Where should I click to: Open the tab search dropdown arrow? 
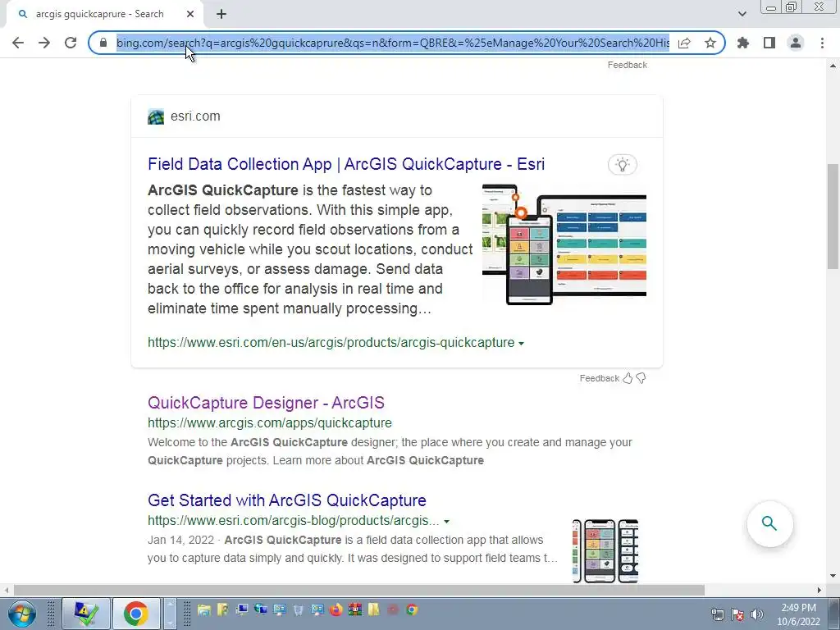coord(742,14)
